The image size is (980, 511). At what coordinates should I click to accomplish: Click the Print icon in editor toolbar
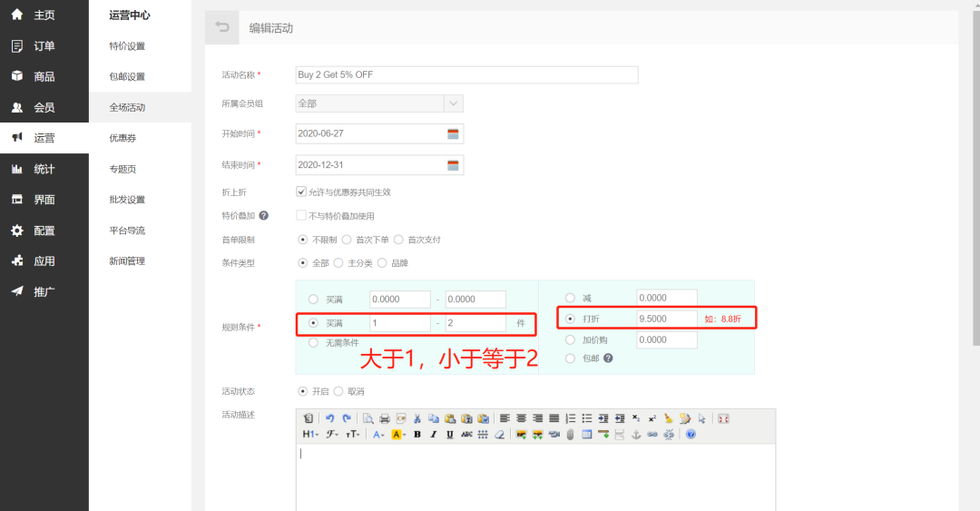385,418
